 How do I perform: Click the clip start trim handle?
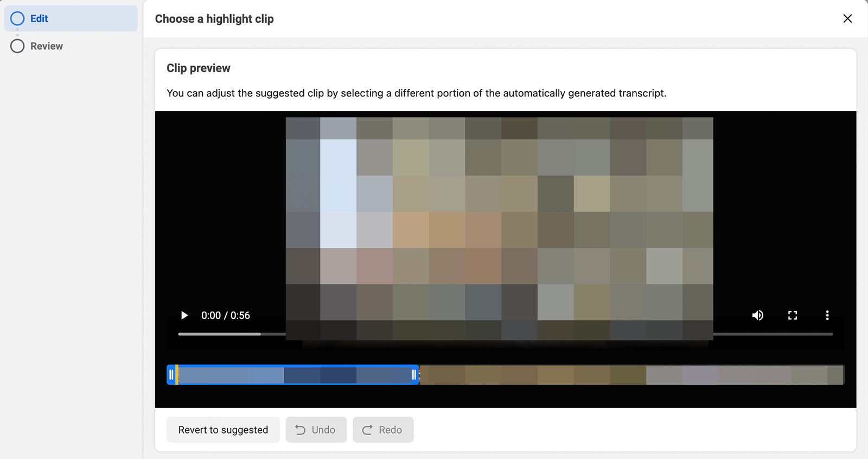(x=171, y=374)
